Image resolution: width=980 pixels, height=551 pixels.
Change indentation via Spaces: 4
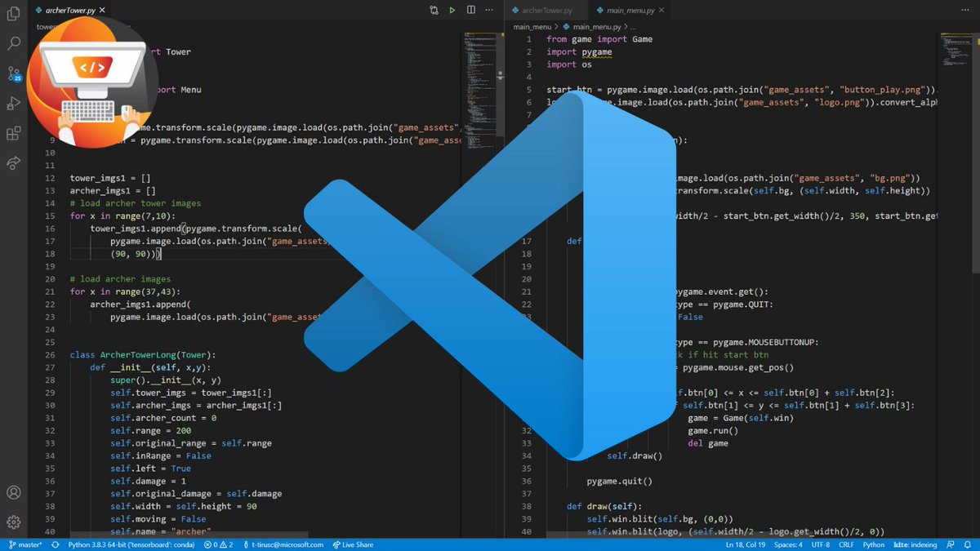point(788,544)
